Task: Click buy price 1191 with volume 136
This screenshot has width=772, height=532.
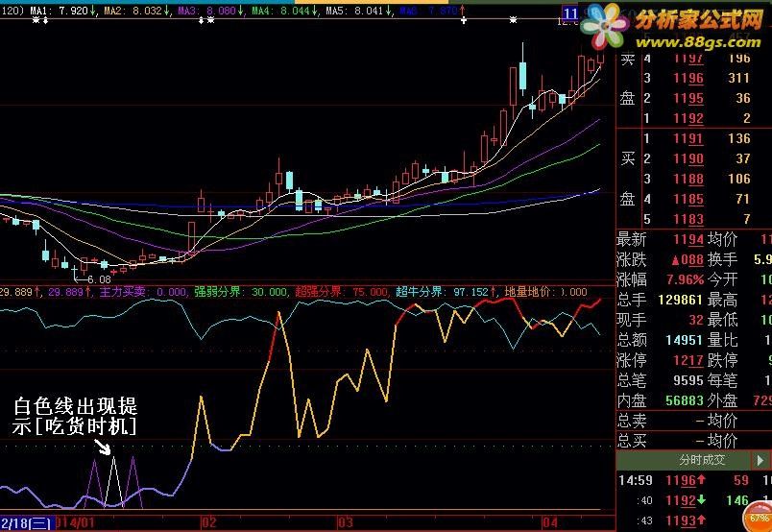Action: pyautogui.click(x=688, y=138)
